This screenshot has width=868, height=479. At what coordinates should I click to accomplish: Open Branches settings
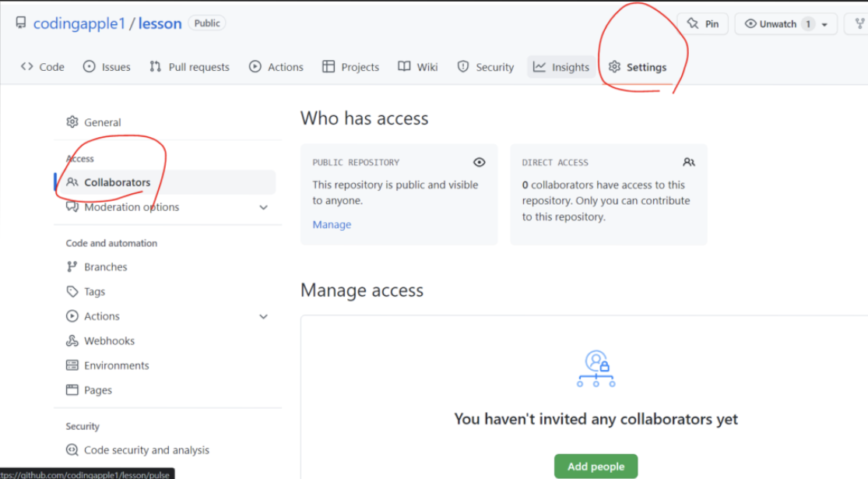point(105,267)
